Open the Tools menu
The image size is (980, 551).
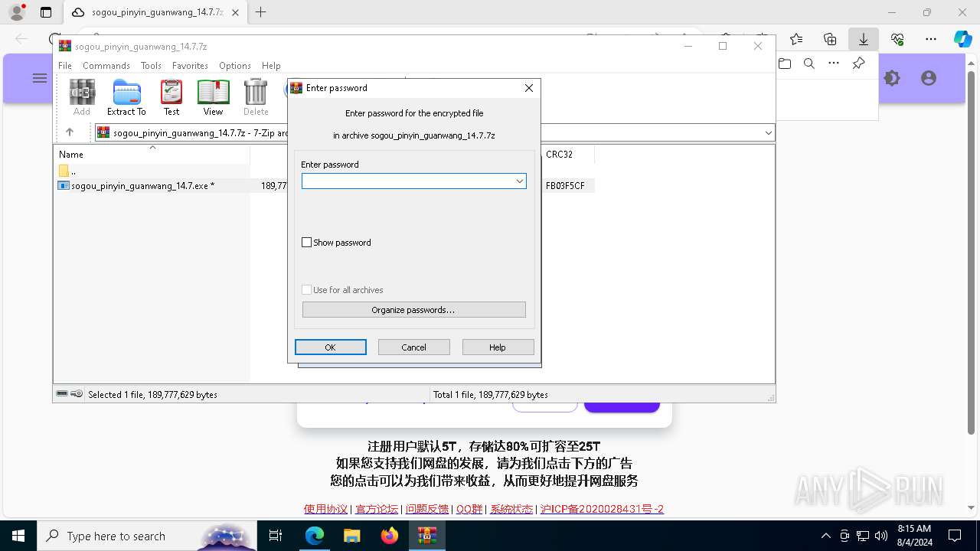pos(151,66)
